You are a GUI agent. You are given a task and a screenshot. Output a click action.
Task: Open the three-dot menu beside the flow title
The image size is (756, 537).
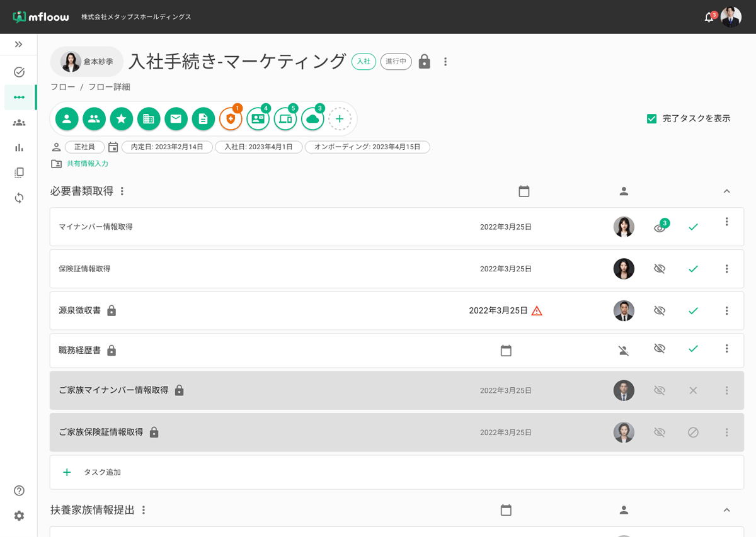click(445, 62)
